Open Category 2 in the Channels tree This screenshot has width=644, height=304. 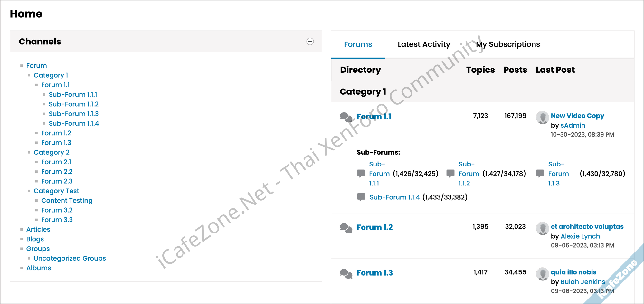[52, 152]
